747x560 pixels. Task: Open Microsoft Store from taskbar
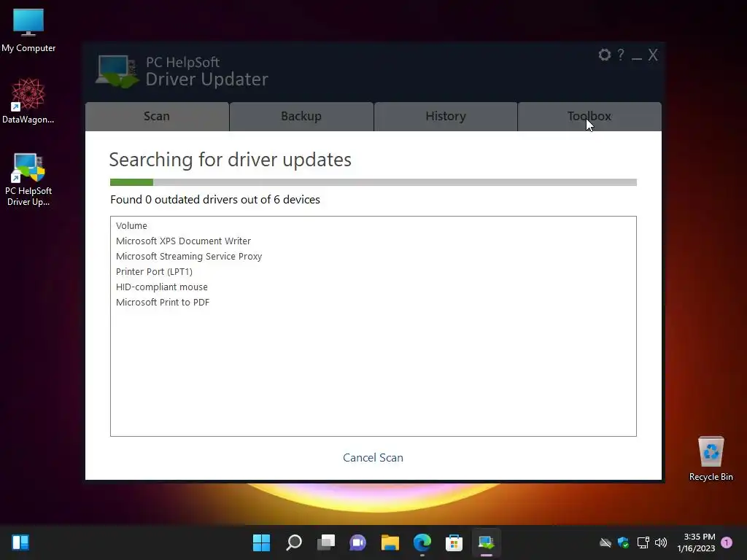coord(454,542)
